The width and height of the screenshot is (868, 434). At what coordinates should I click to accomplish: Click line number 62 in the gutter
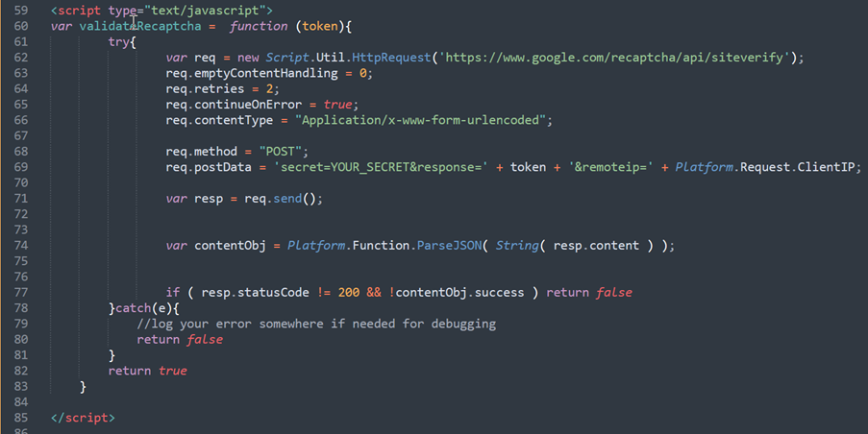pos(21,58)
